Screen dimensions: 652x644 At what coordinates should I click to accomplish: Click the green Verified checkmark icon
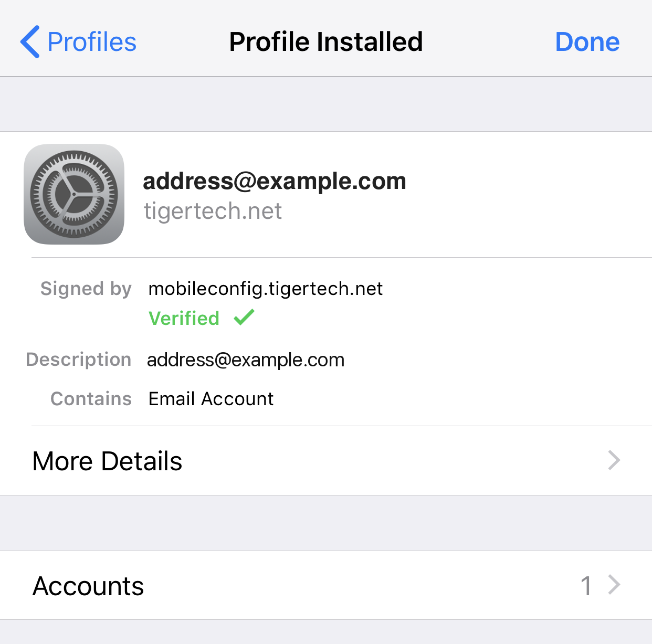pyautogui.click(x=244, y=318)
